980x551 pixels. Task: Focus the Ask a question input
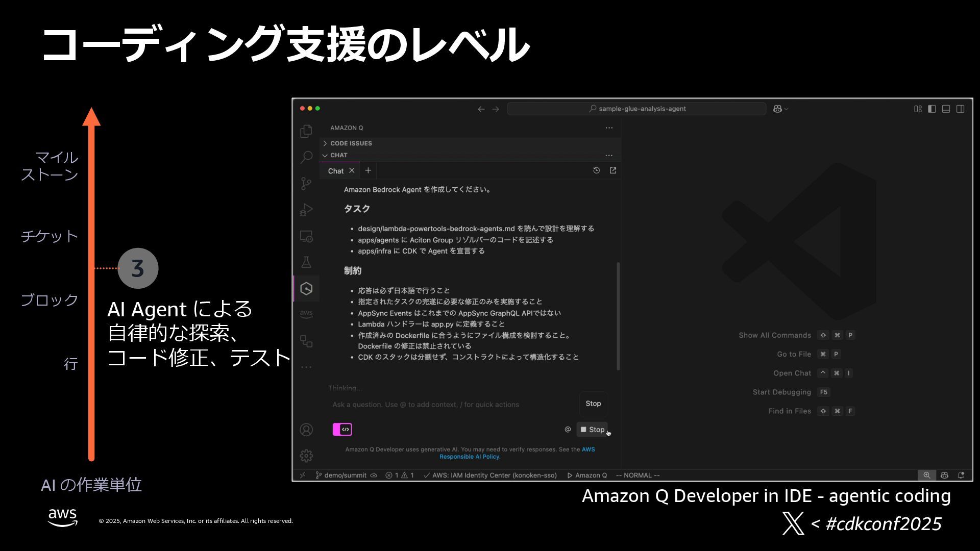(453, 405)
